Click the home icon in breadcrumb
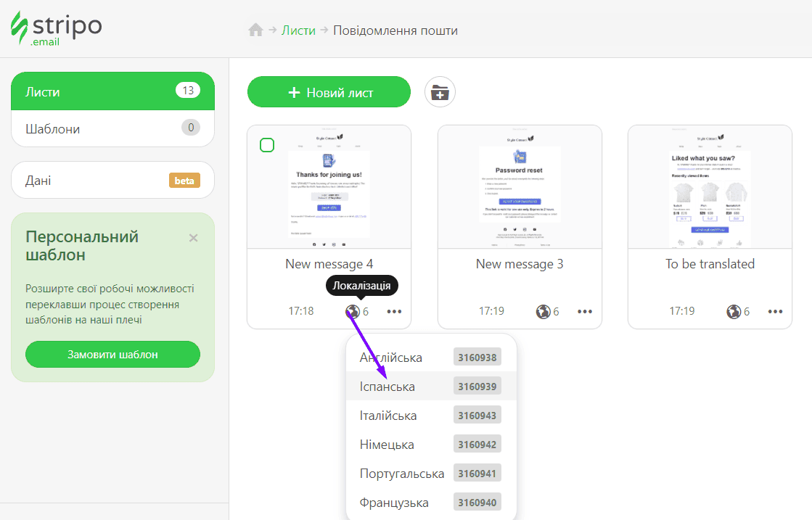The width and height of the screenshot is (812, 520). coord(255,30)
